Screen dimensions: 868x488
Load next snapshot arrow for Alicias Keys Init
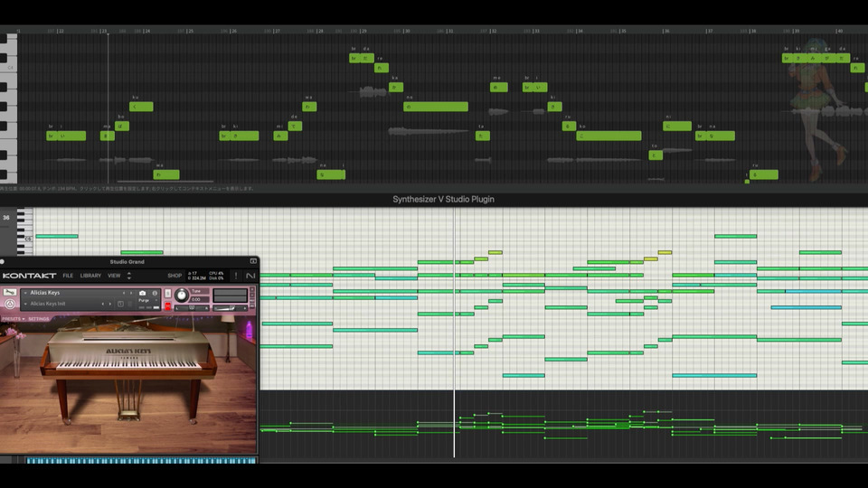click(x=110, y=304)
